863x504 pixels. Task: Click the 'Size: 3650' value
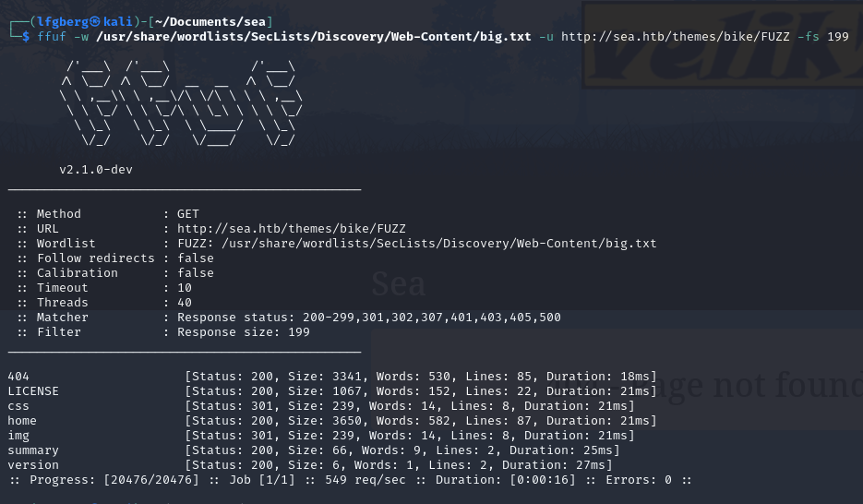tap(325, 421)
